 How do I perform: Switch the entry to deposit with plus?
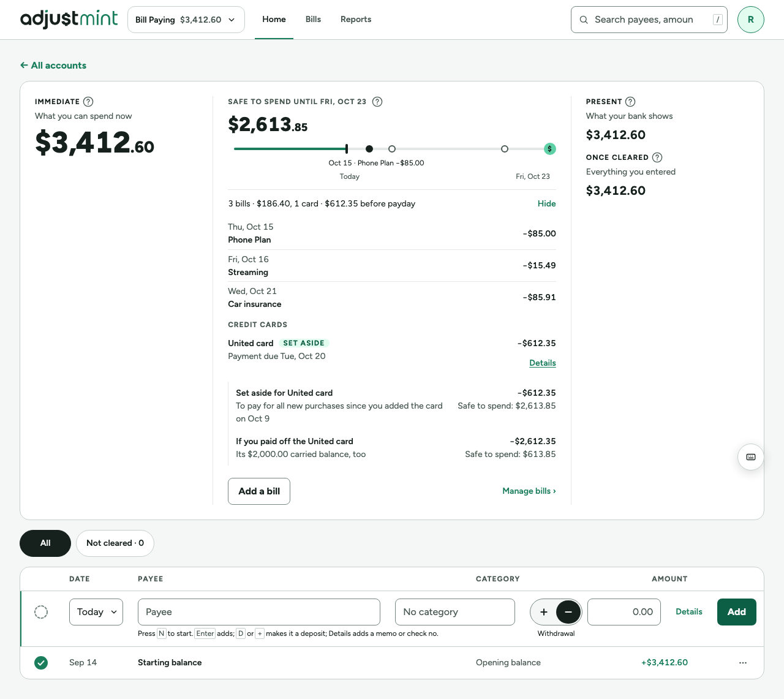point(544,612)
